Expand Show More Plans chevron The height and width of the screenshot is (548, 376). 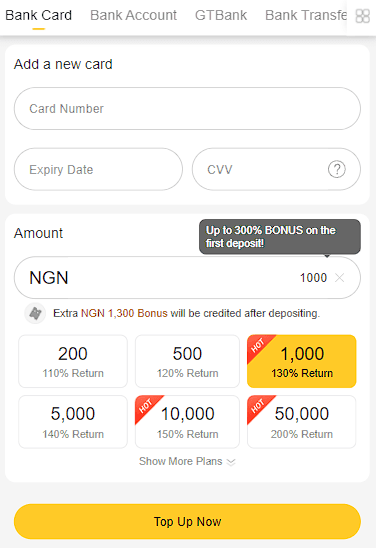point(231,462)
